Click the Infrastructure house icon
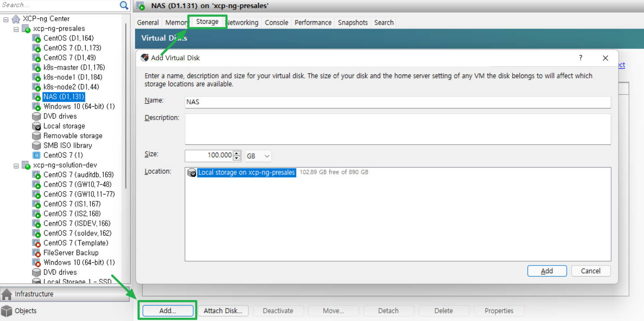This screenshot has height=321, width=644. pyautogui.click(x=7, y=294)
